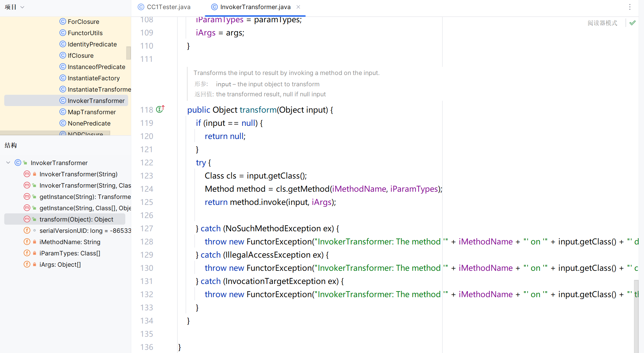Image resolution: width=644 pixels, height=353 pixels.
Task: Click the field icon next to iMethodName
Action: tap(27, 242)
